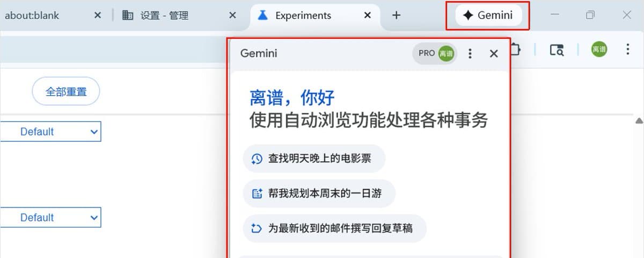Close the about:blank tab

pos(97,16)
